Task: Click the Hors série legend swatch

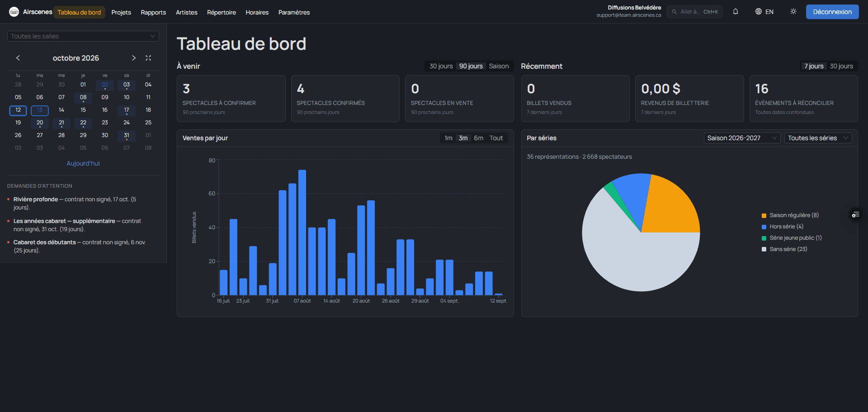Action: pos(764,227)
